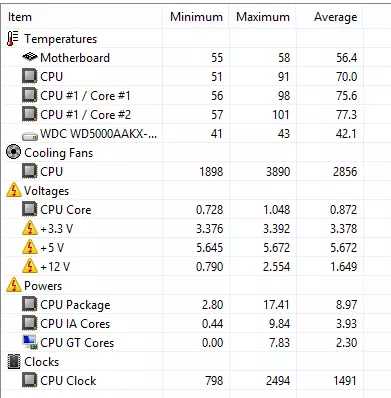Sort by the Minimum column header
The height and width of the screenshot is (398, 391).
(196, 17)
